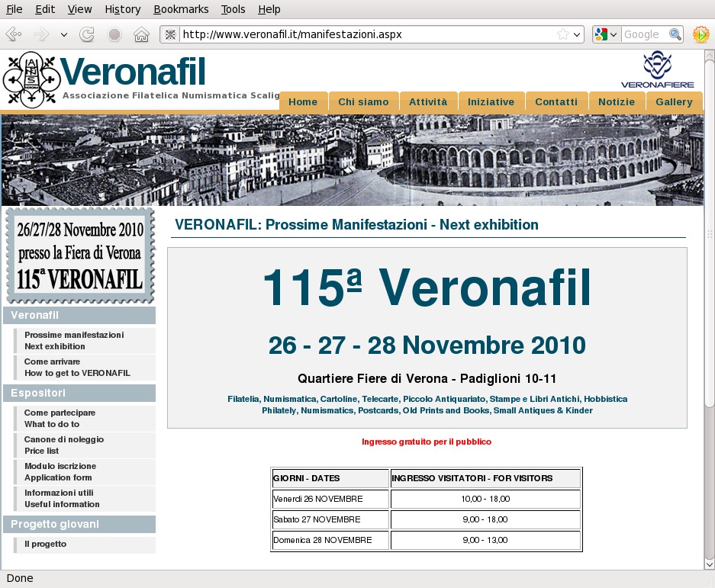Click the browser Forward arrow button
The width and height of the screenshot is (715, 588).
(41, 34)
